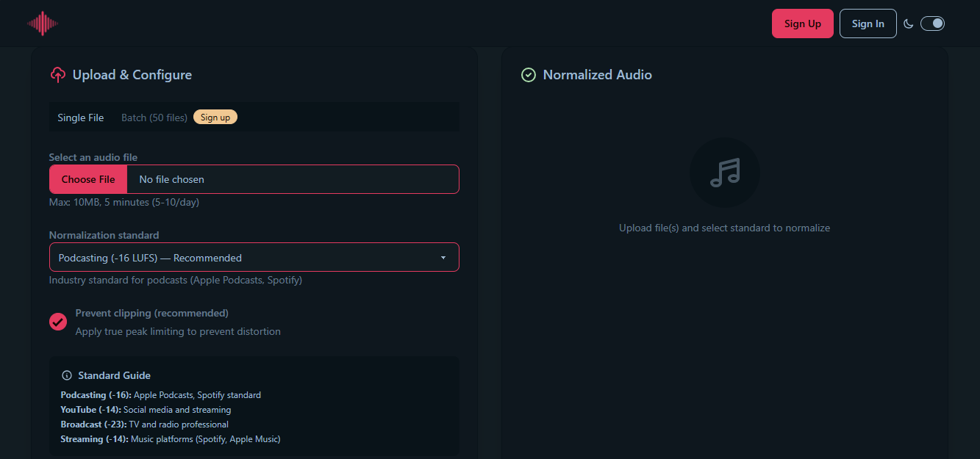Screen dimensions: 980x459
Task: Click the red check icon for clipping prevention
Action: coord(58,322)
